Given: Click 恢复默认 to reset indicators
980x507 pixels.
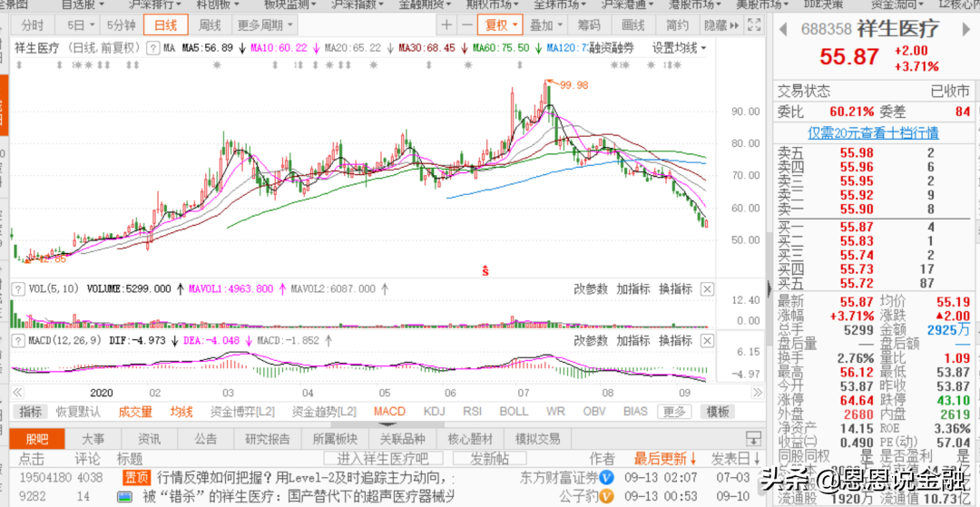Looking at the screenshot, I should pyautogui.click(x=78, y=412).
